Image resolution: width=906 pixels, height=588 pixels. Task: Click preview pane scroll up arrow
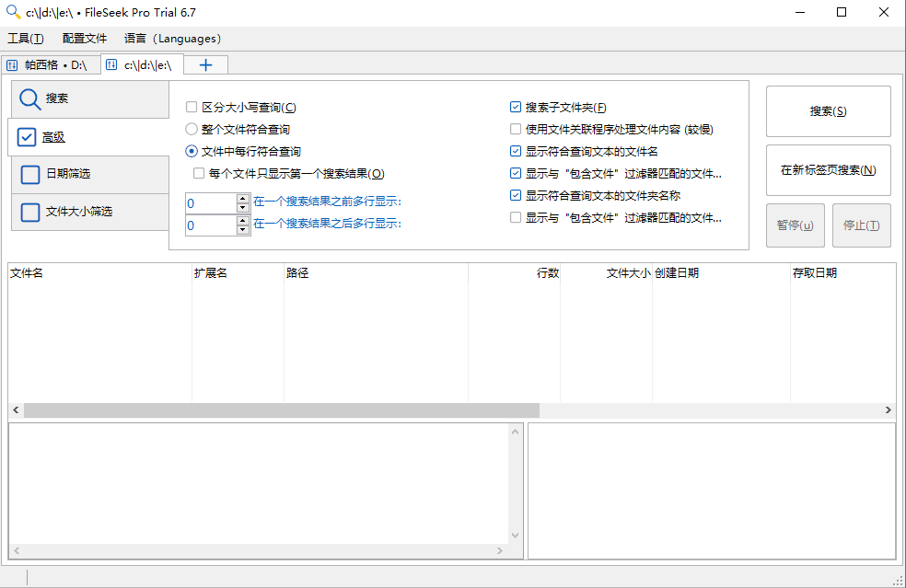pyautogui.click(x=515, y=432)
